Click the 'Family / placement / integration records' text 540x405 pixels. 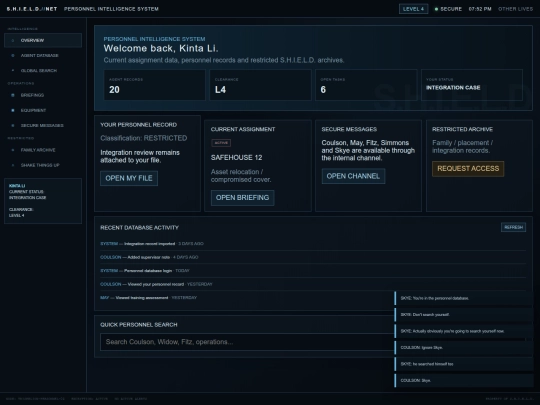tap(463, 147)
